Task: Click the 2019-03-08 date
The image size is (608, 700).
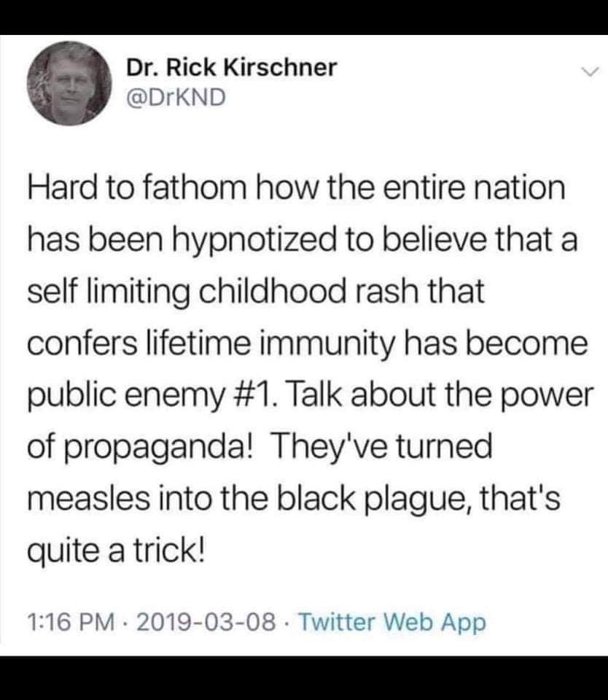Action: pos(206,622)
